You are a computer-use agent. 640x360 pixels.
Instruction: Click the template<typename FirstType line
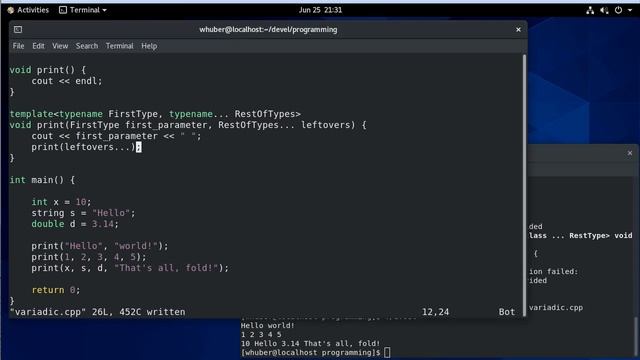click(x=155, y=114)
